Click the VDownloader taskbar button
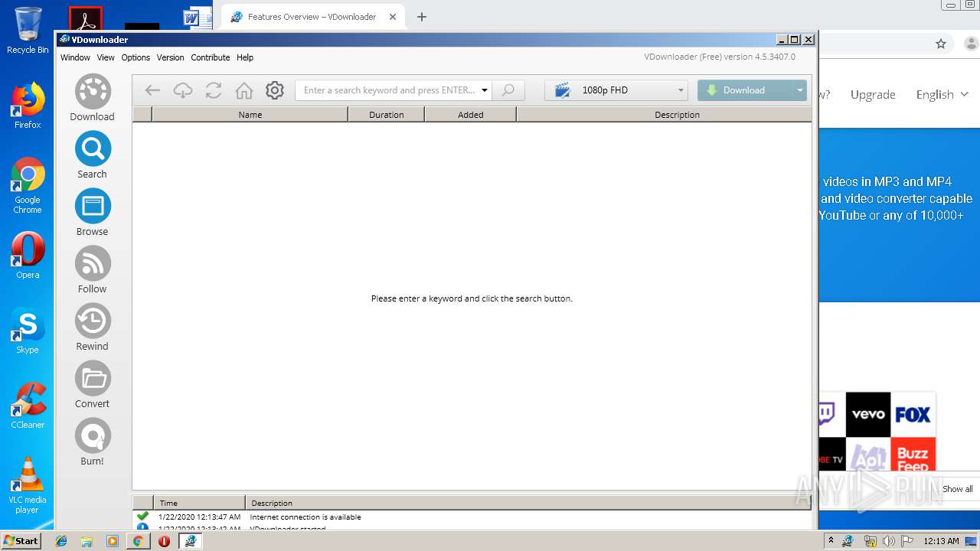Screen dimensions: 980x551 coord(191,541)
